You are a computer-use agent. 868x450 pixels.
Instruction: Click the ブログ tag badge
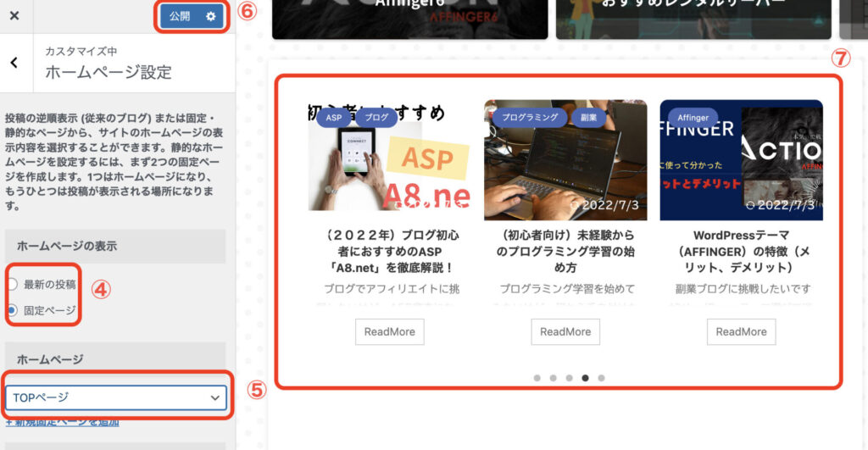pos(376,118)
